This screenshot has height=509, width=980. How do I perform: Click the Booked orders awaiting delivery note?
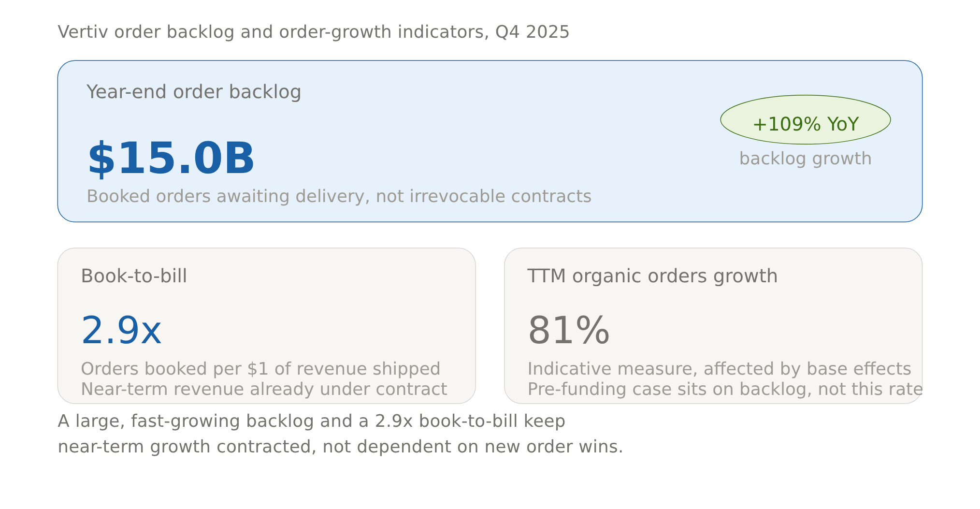click(x=339, y=196)
